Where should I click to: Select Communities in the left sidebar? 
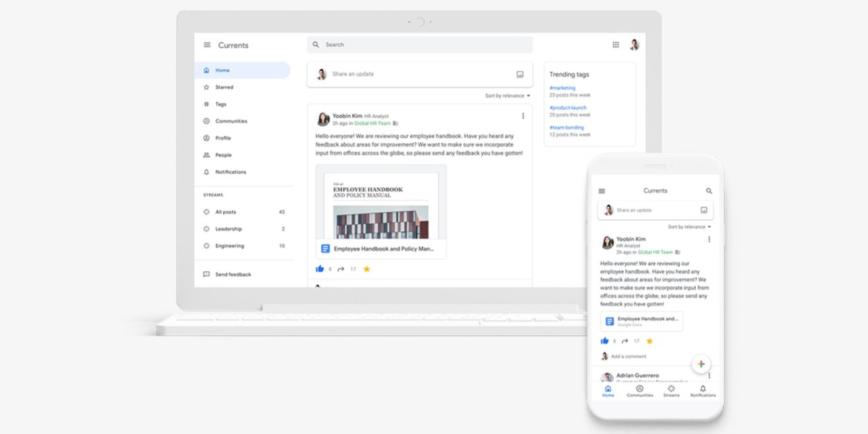pyautogui.click(x=231, y=121)
